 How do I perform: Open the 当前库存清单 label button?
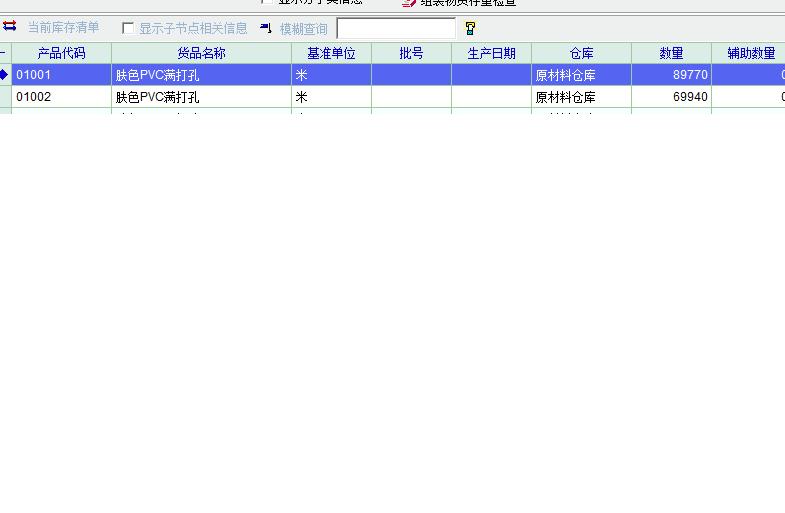pyautogui.click(x=63, y=28)
